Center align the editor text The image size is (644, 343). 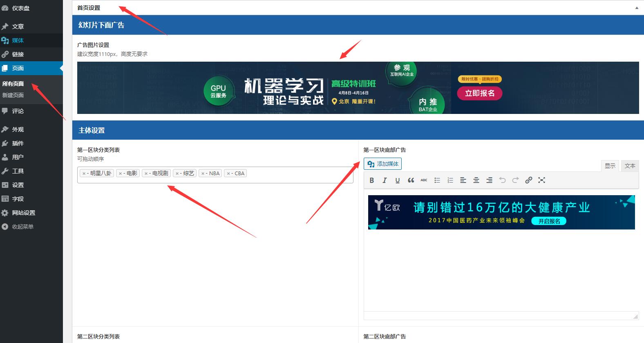click(x=476, y=180)
